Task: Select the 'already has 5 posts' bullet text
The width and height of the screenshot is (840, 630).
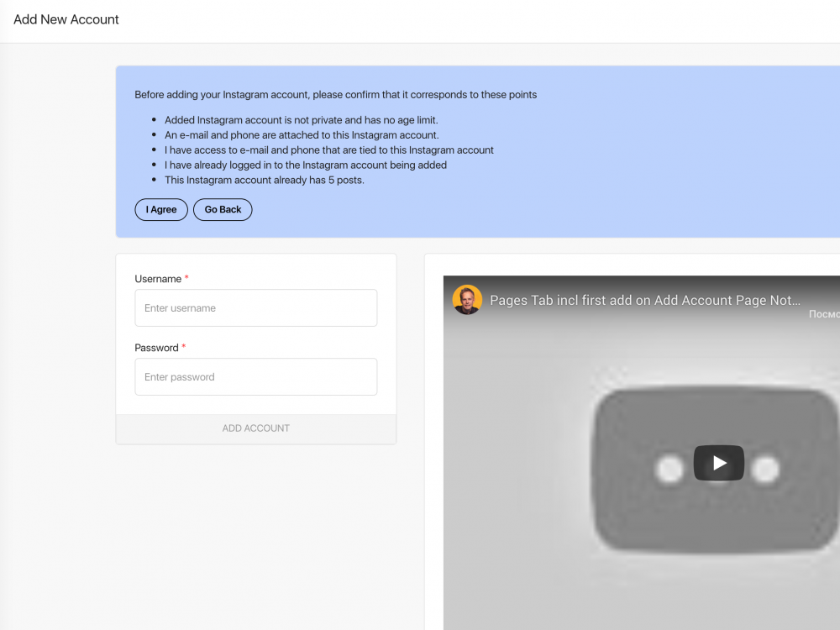Action: (264, 180)
